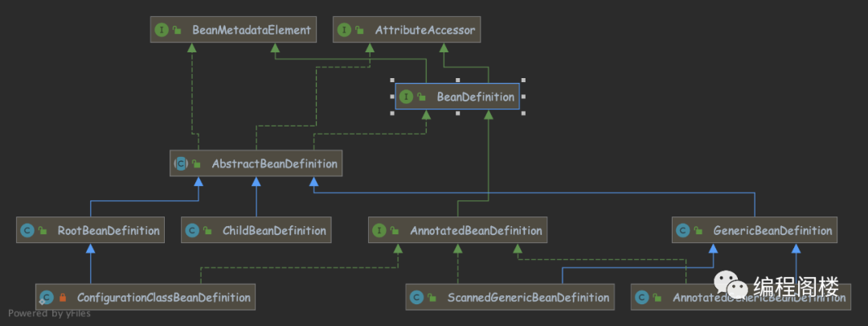This screenshot has height=326, width=868.
Task: Click the class icon of AnnotatedGenericBeanDefinition node
Action: coord(641,298)
